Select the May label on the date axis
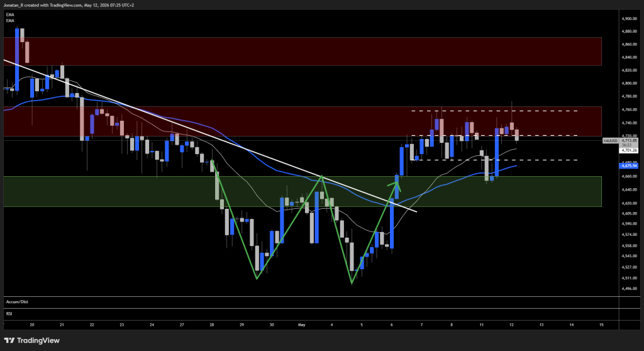The height and width of the screenshot is (351, 644). 301,325
